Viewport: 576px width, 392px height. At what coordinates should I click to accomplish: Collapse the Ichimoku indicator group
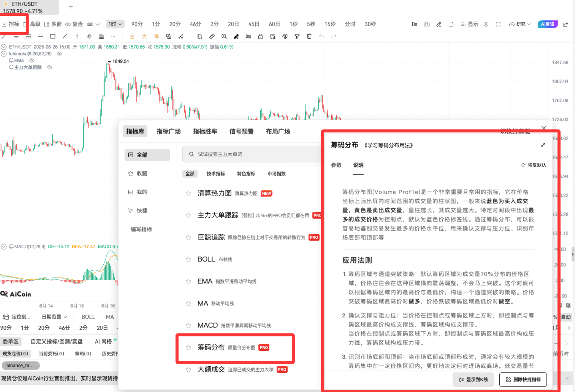pos(4,54)
